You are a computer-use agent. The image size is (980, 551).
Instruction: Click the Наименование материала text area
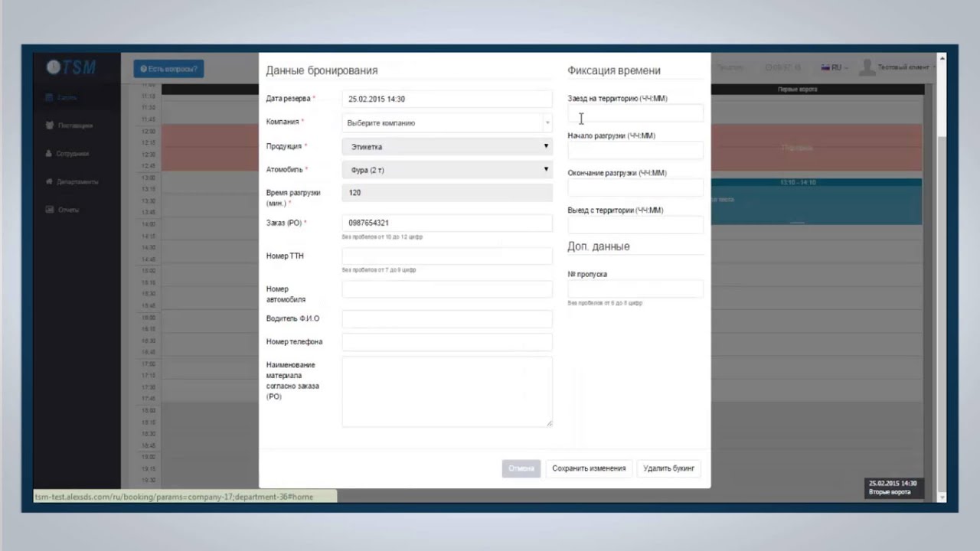point(447,391)
